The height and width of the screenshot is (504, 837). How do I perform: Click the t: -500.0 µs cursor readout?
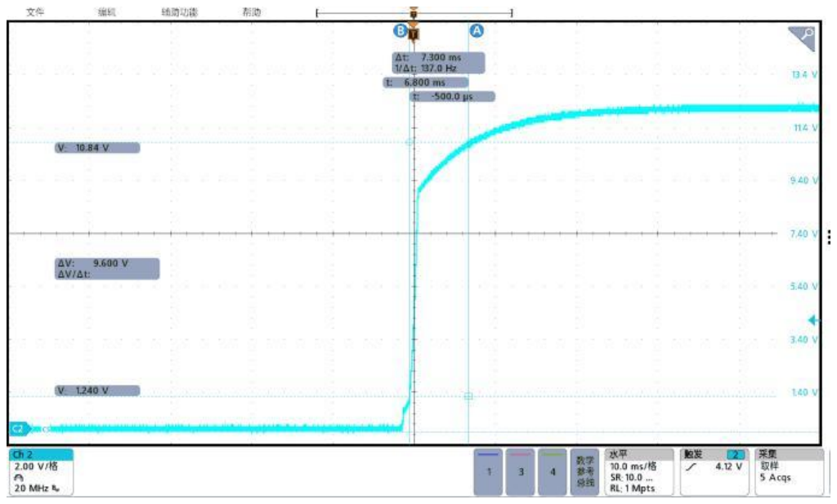tap(452, 96)
